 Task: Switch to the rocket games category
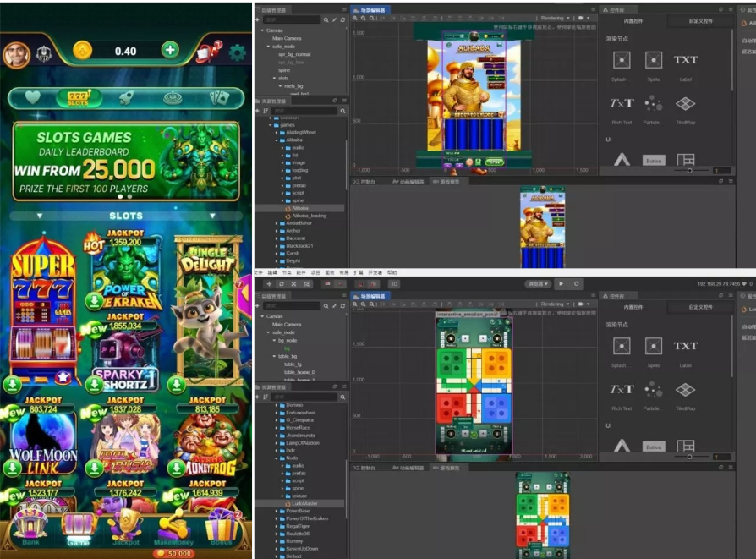click(x=126, y=98)
